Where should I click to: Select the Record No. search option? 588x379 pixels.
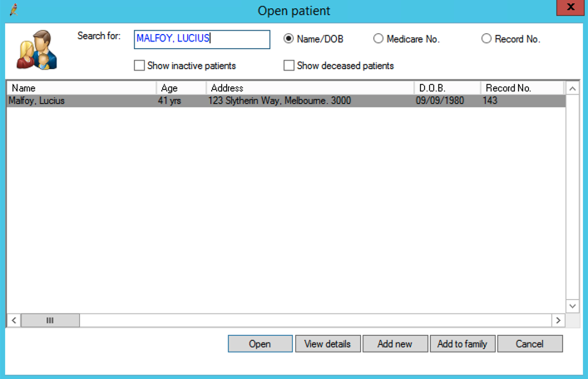coord(486,38)
